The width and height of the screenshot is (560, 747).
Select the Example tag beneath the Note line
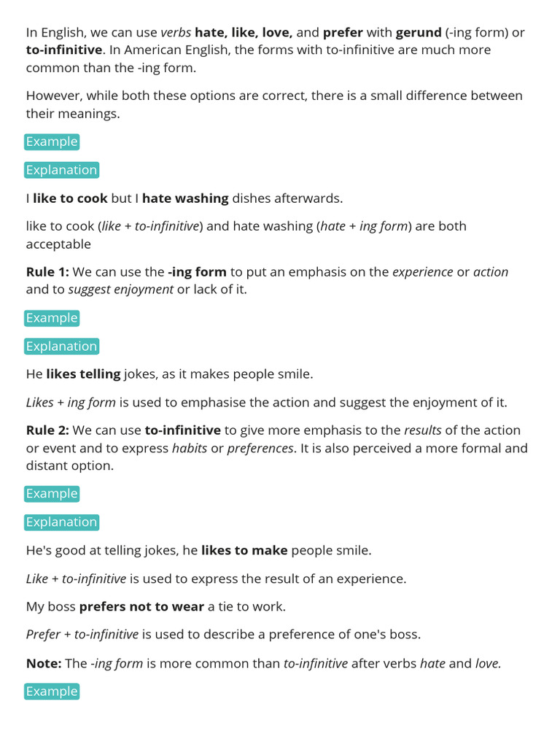51,692
